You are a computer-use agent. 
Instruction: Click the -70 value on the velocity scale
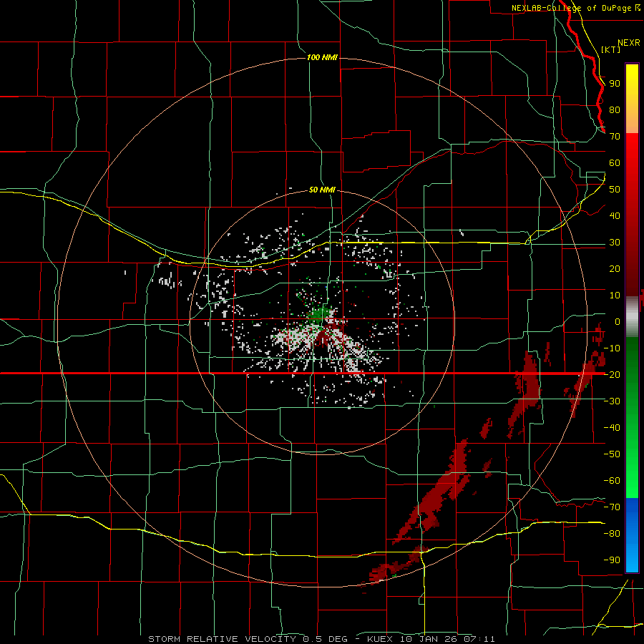tap(612, 507)
